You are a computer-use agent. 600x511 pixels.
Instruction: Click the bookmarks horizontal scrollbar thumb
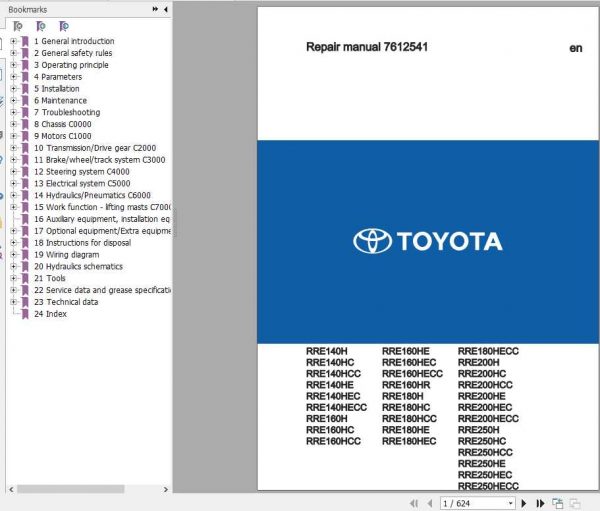(x=70, y=489)
